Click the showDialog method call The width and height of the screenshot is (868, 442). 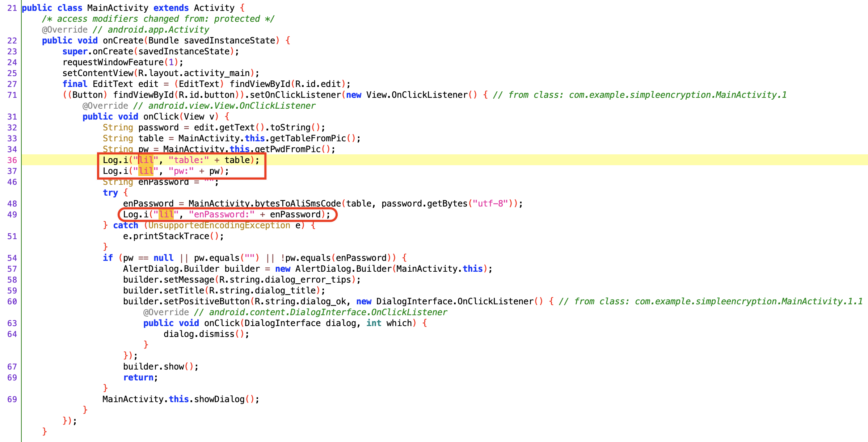tap(219, 399)
